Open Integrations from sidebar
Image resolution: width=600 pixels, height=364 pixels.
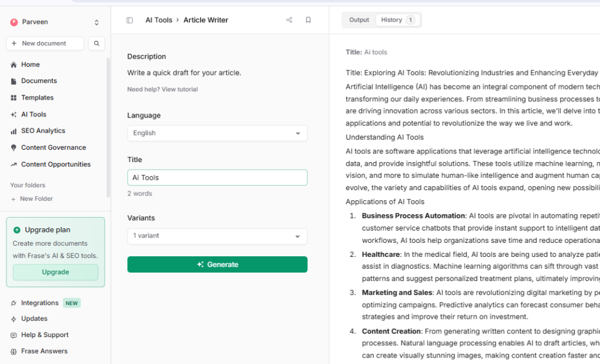click(x=40, y=303)
